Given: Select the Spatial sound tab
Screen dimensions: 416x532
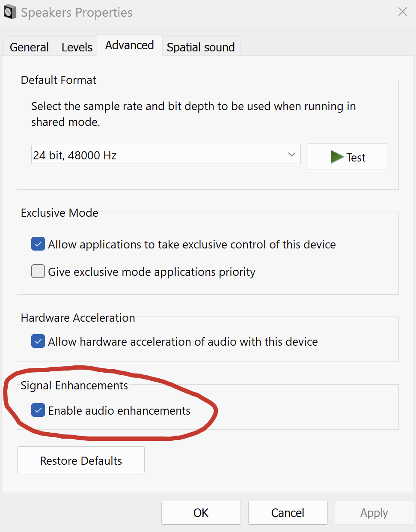Looking at the screenshot, I should click(201, 47).
